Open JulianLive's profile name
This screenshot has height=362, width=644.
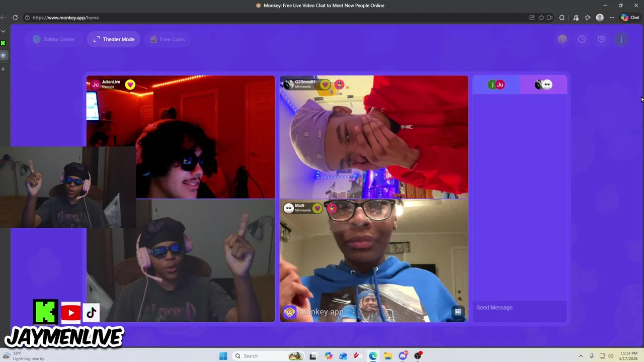point(111,82)
